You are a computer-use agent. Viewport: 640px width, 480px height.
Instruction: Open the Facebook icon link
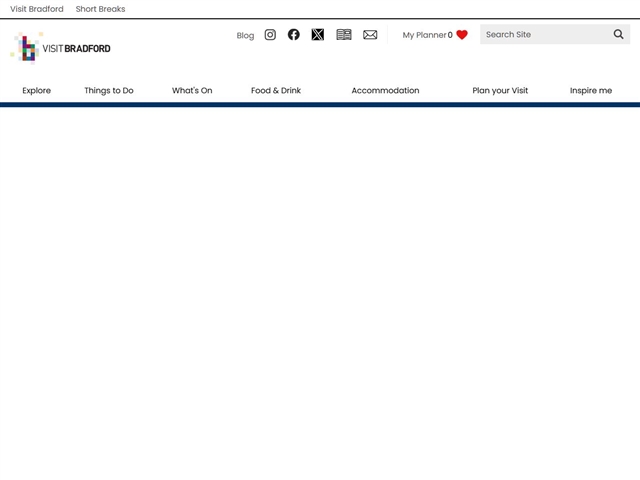pos(293,35)
